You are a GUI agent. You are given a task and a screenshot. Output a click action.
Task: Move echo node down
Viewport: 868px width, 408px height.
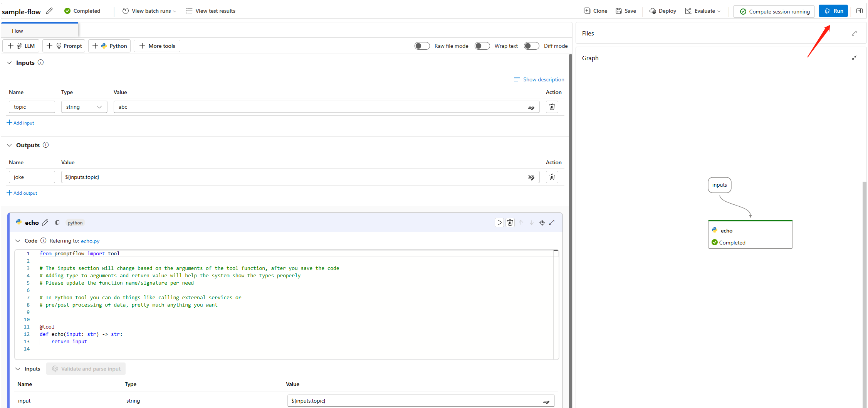click(532, 223)
